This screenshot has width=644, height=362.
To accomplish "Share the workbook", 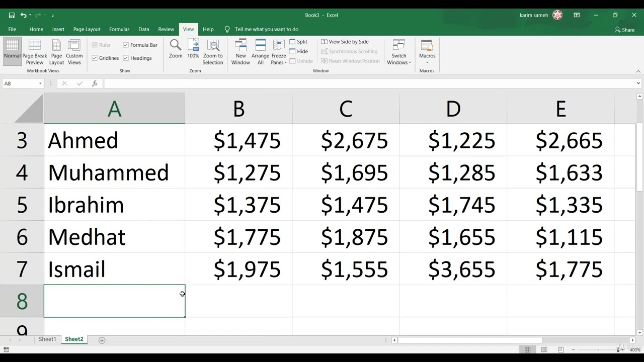I will click(x=624, y=30).
